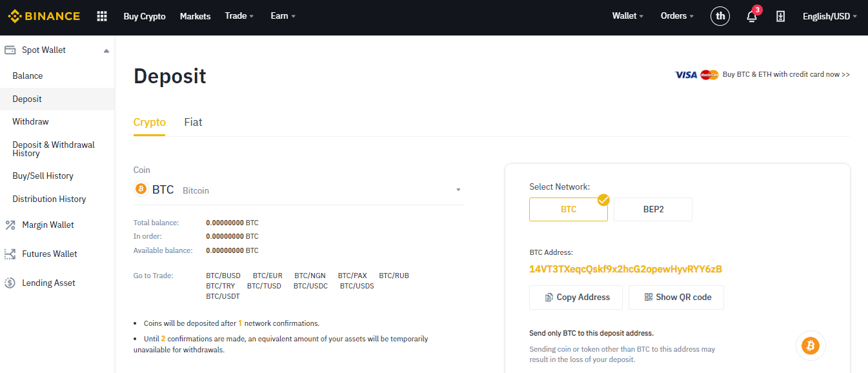The width and height of the screenshot is (868, 373).
Task: Click the Copy Address button
Action: pyautogui.click(x=576, y=297)
